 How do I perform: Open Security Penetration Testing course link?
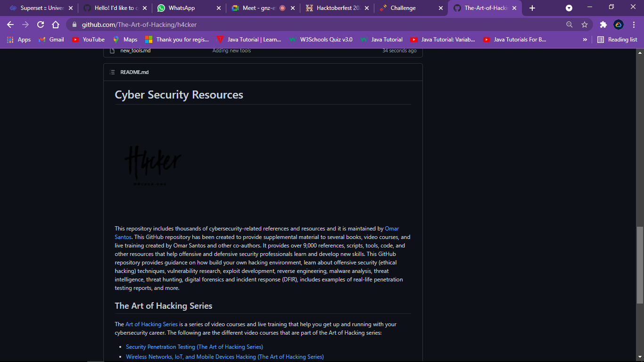(x=194, y=347)
